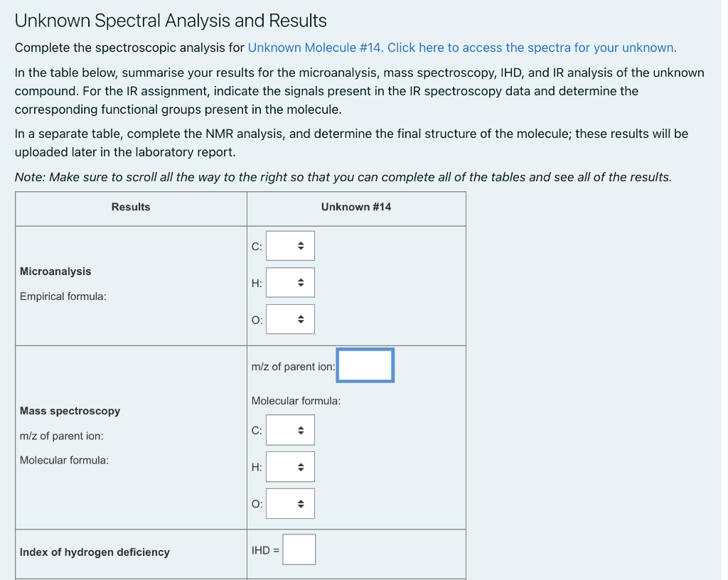Click the Microanalysis row label

[x=55, y=272]
